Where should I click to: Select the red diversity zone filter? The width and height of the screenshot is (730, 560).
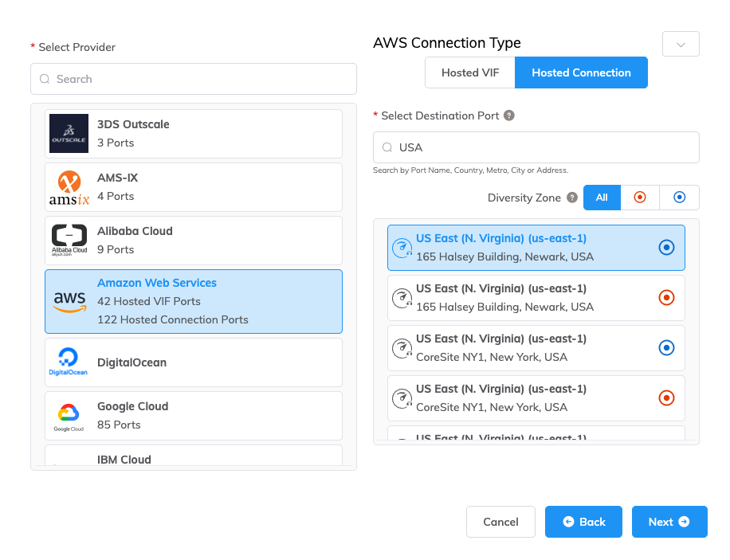tap(640, 197)
